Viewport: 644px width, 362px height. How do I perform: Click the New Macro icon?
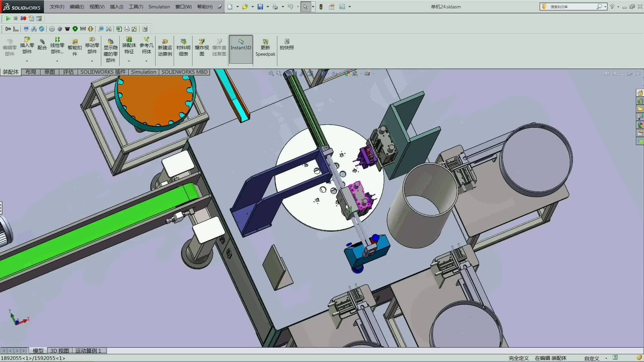click(x=31, y=18)
